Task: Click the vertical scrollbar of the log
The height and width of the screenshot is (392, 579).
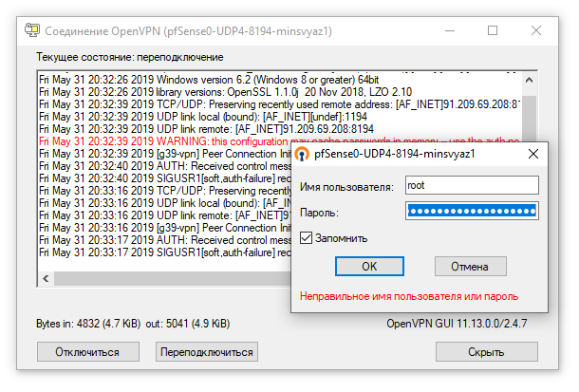Action: point(530,171)
